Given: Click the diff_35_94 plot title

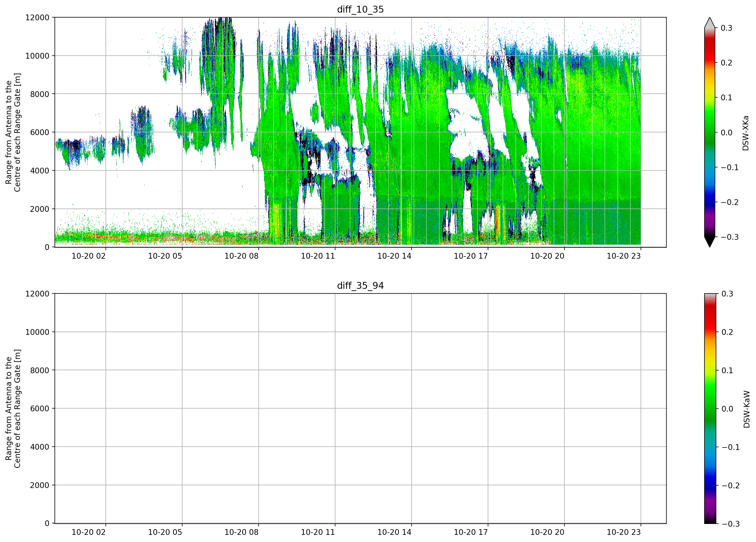Looking at the screenshot, I should tap(360, 286).
